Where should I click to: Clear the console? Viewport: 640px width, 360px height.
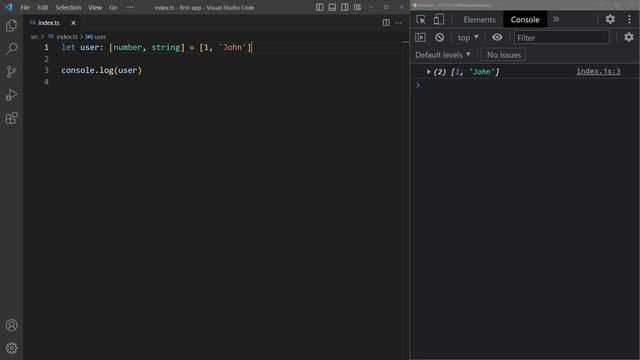click(439, 38)
